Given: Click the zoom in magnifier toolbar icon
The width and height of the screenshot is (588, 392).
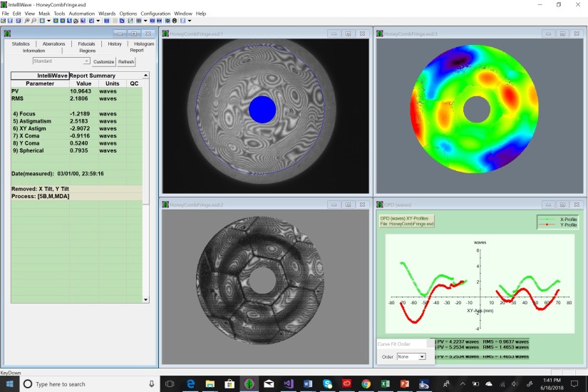Looking at the screenshot, I should [26, 21].
